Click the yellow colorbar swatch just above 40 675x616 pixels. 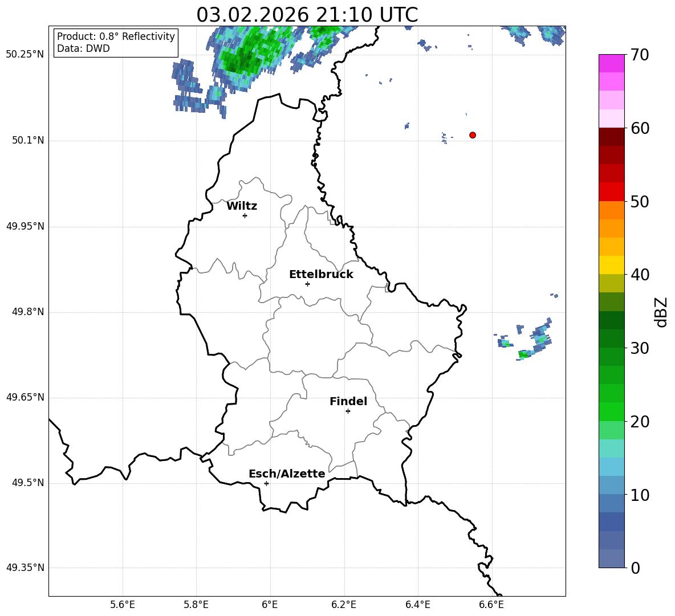611,265
